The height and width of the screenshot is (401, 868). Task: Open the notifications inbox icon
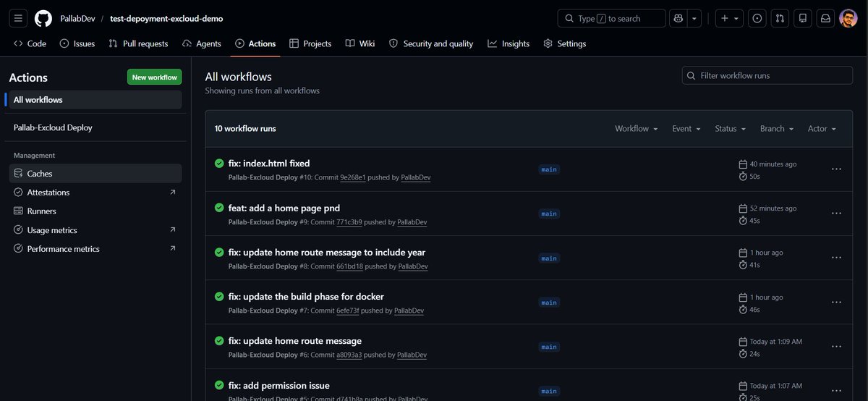[x=825, y=18]
